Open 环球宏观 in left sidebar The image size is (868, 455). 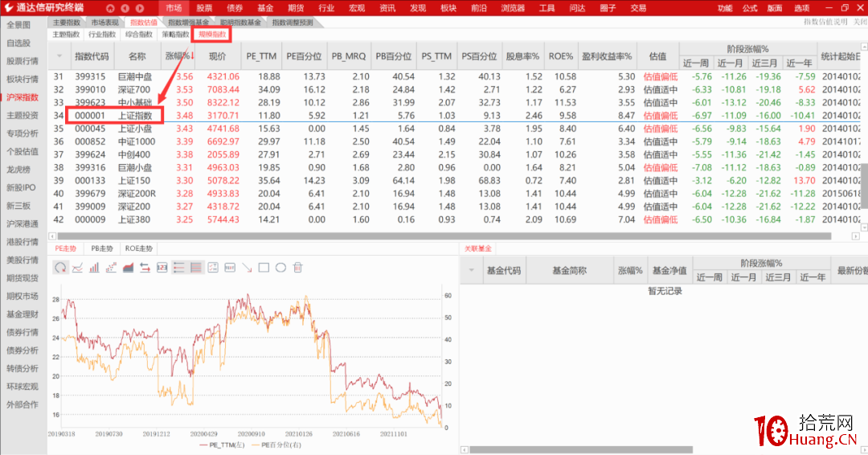click(x=23, y=387)
